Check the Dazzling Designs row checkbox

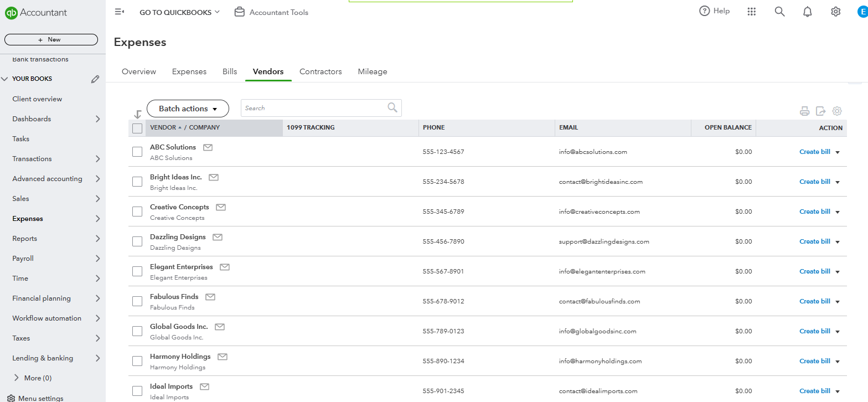tap(137, 241)
